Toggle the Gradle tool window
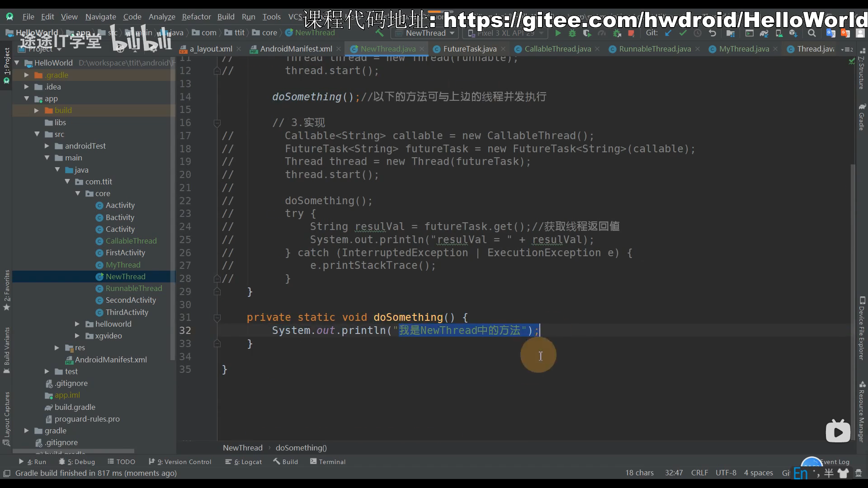This screenshot has width=868, height=488. click(862, 117)
